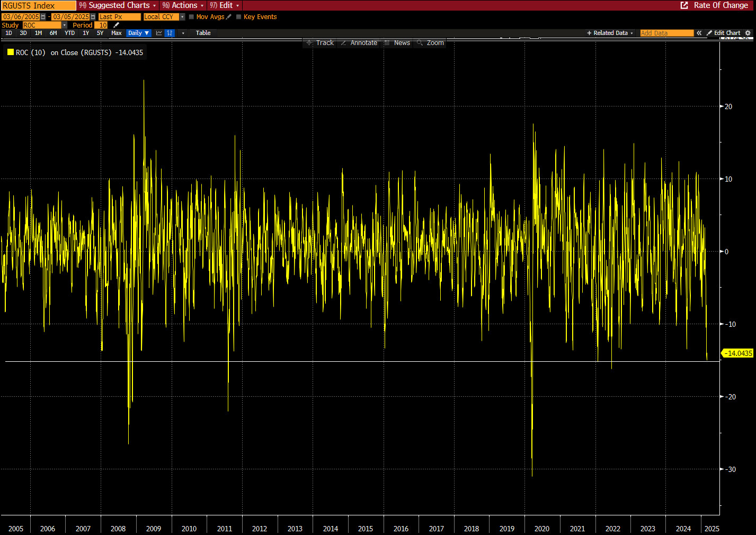The width and height of the screenshot is (756, 535).
Task: Expand the Related Data dropdown
Action: coord(610,33)
